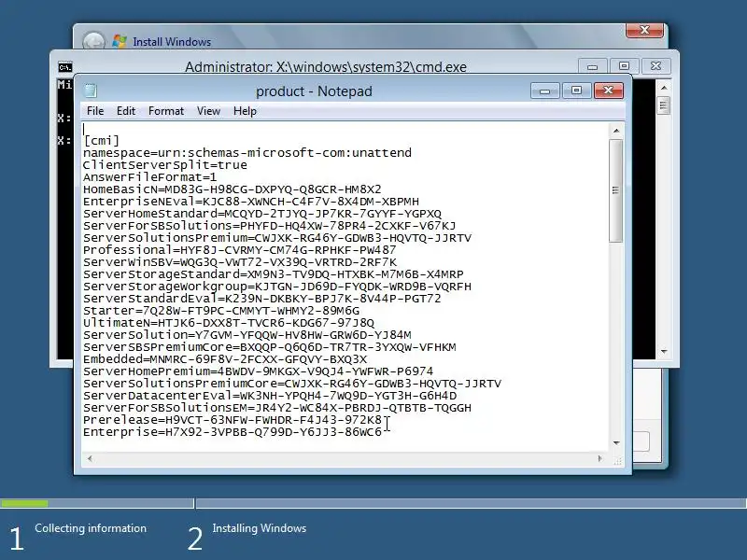The width and height of the screenshot is (747, 560).
Task: Click the AnswerFileFormat=1 line
Action: click(149, 177)
